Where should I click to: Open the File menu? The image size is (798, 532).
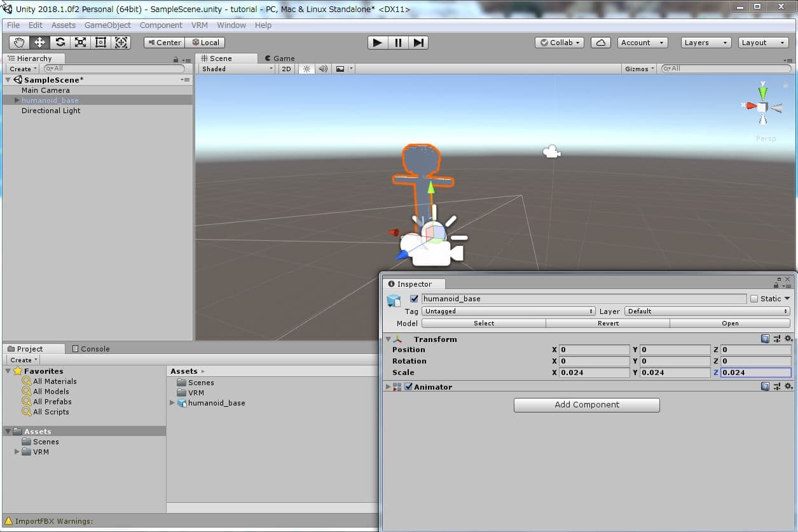tap(13, 25)
